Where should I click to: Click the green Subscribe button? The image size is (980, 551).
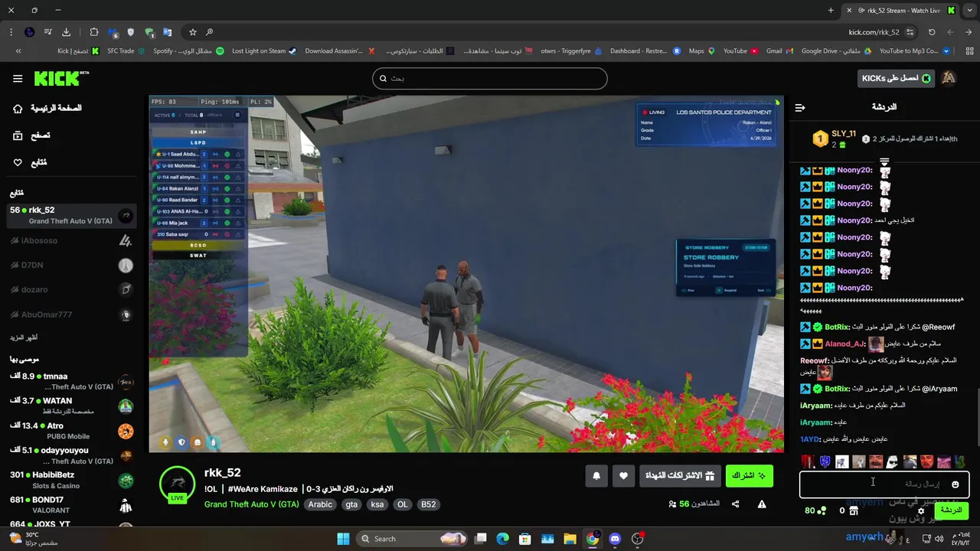coord(749,475)
